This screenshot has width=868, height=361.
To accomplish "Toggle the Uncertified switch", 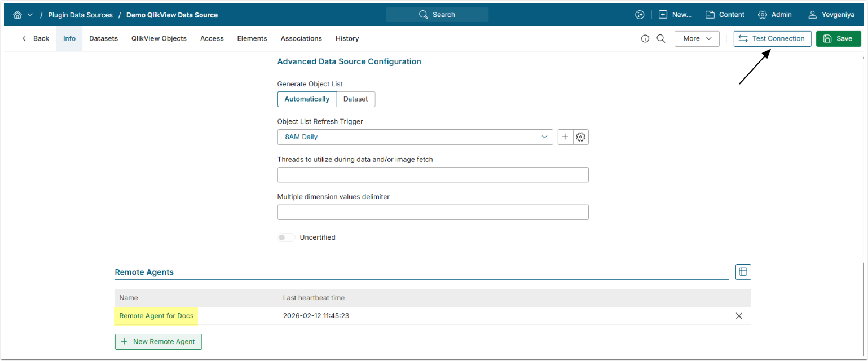I will point(287,237).
